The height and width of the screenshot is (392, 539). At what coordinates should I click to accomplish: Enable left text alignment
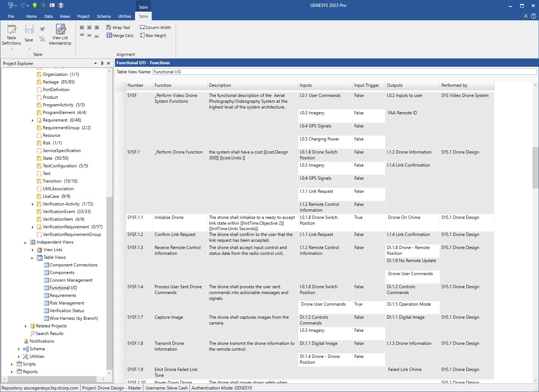pos(82,27)
